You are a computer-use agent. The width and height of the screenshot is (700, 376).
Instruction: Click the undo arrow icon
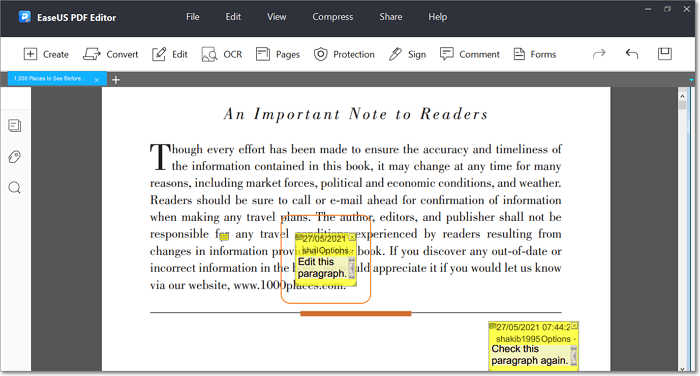point(632,54)
